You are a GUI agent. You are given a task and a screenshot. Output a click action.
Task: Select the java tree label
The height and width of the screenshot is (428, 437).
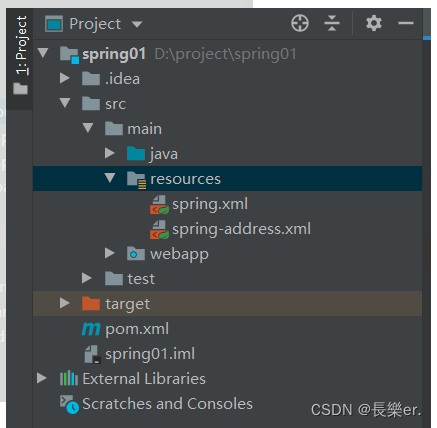(x=164, y=154)
